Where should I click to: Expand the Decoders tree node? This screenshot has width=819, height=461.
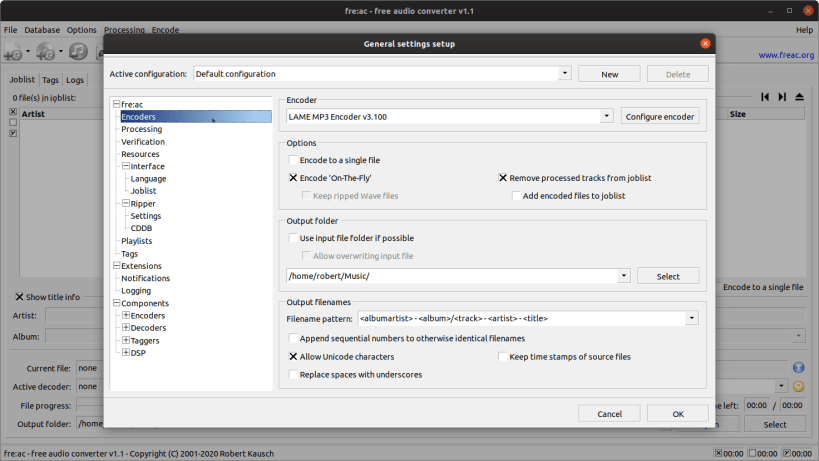(126, 328)
